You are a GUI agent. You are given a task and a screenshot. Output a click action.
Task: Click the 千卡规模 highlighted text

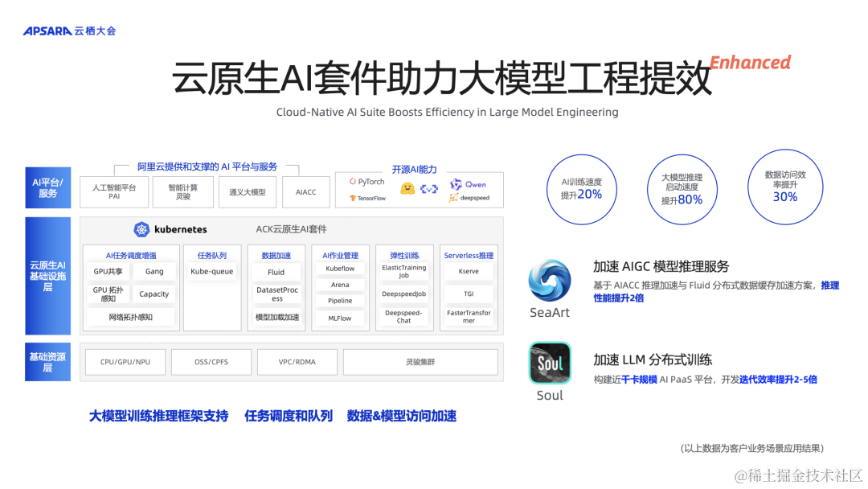pos(639,380)
